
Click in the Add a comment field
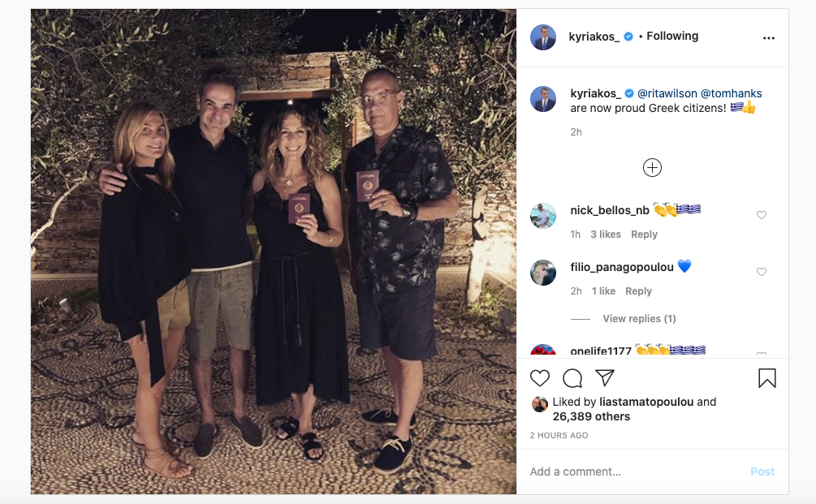(633, 472)
